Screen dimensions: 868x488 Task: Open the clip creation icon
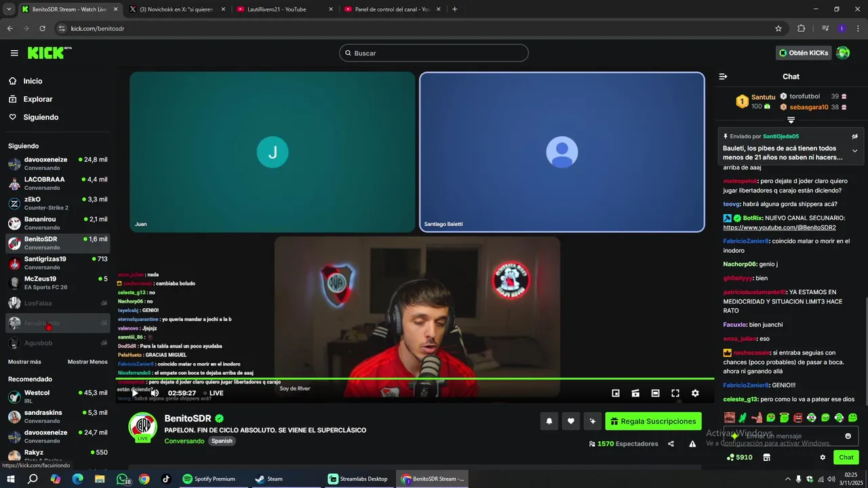click(635, 393)
